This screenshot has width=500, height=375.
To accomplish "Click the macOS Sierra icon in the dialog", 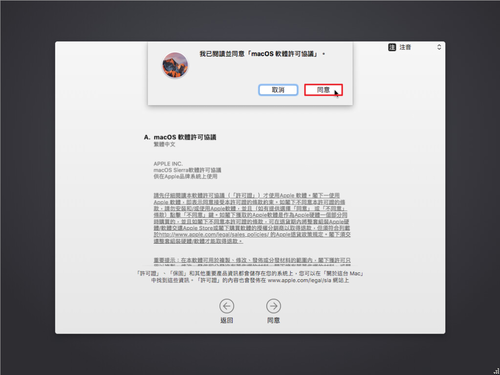I will [x=175, y=65].
